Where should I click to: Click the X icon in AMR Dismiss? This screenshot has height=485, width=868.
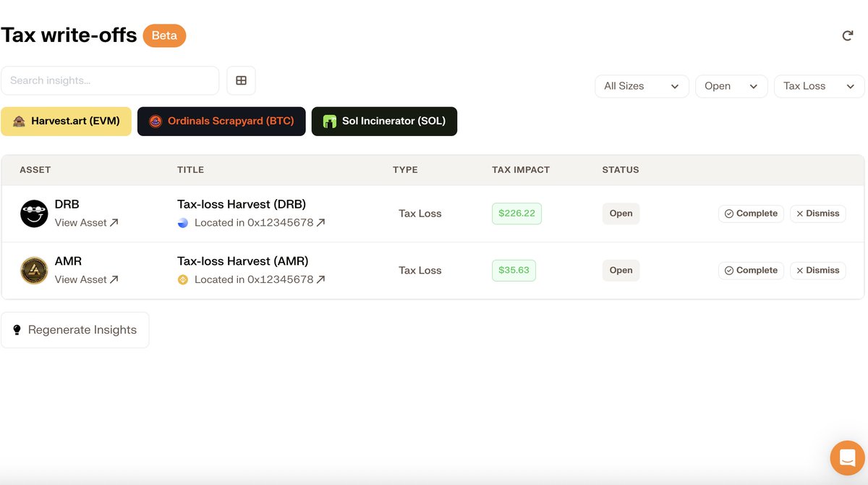click(x=800, y=270)
